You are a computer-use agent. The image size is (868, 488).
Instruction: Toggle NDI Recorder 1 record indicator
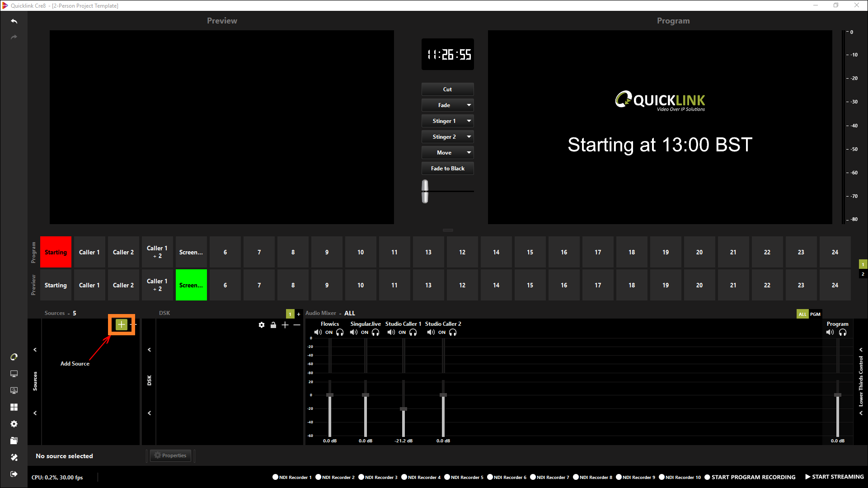tap(275, 477)
